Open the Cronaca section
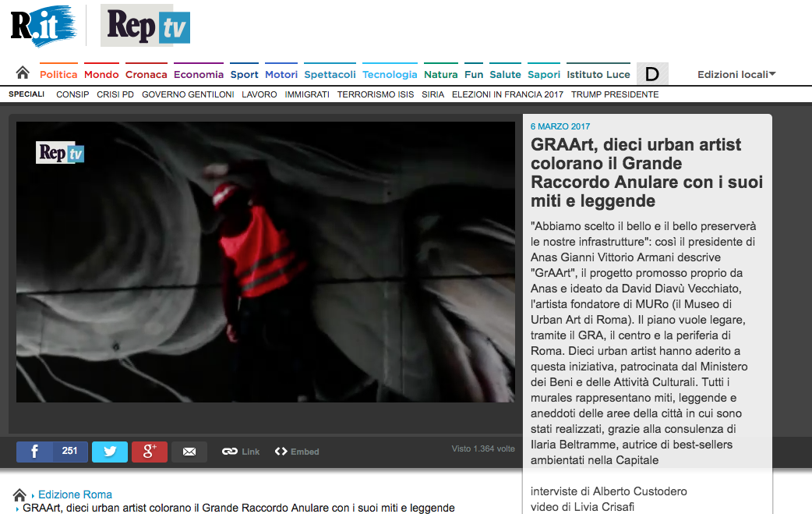This screenshot has width=812, height=514. tap(146, 75)
